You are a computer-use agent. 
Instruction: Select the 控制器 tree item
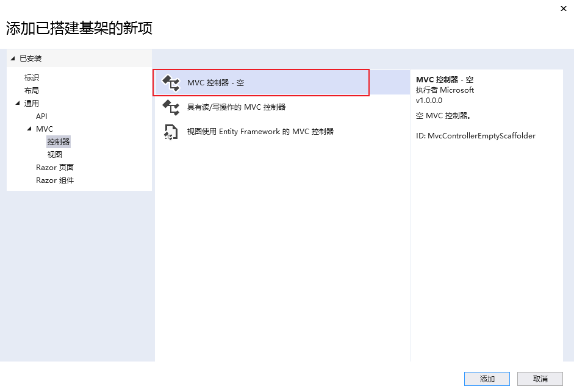click(x=59, y=141)
